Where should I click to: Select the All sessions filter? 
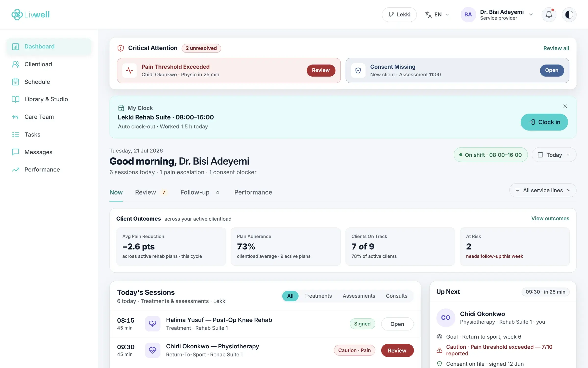290,296
